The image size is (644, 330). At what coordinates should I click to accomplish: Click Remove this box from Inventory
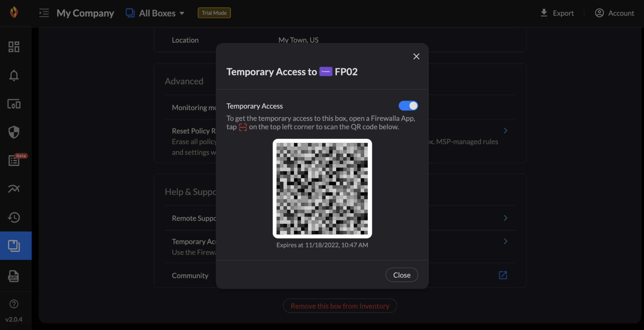click(x=340, y=306)
